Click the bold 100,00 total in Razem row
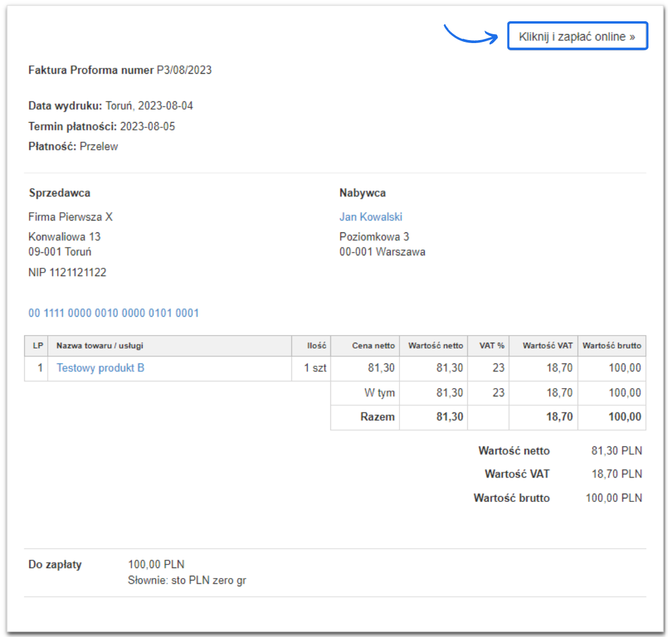The height and width of the screenshot is (637, 672). click(625, 417)
